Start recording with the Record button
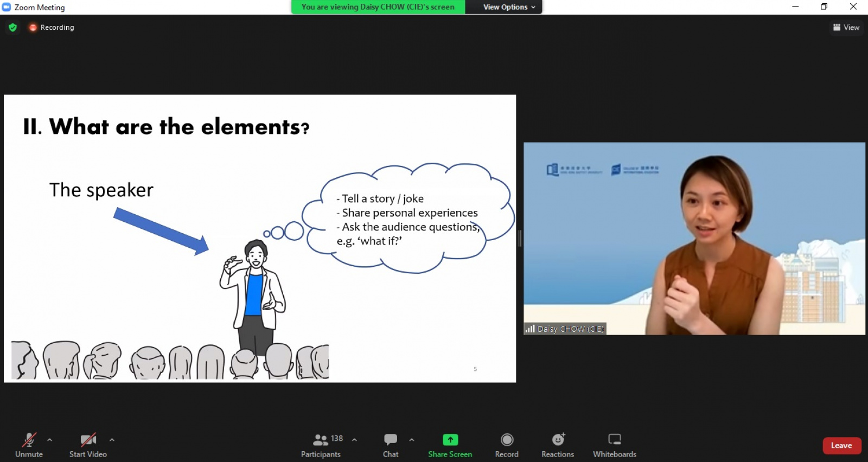The width and height of the screenshot is (868, 462). click(x=507, y=445)
